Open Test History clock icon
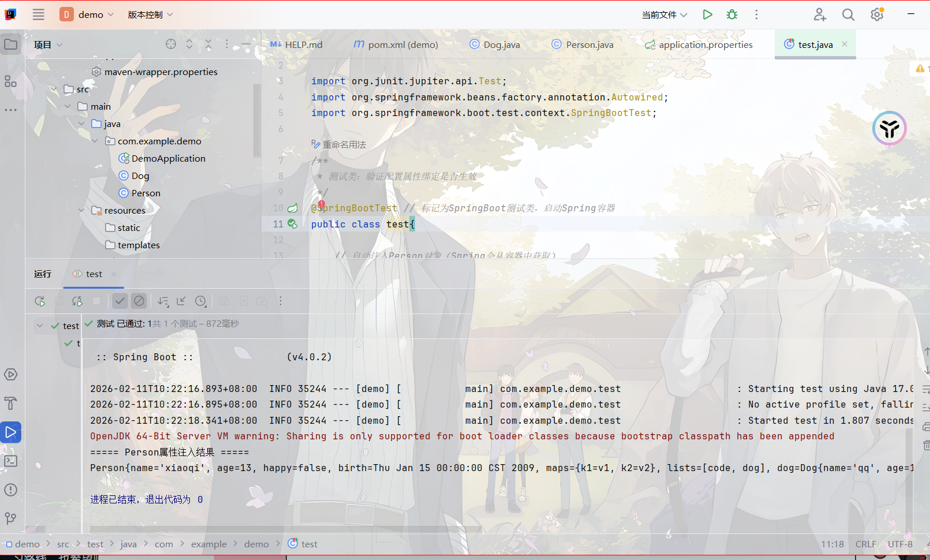 [200, 301]
